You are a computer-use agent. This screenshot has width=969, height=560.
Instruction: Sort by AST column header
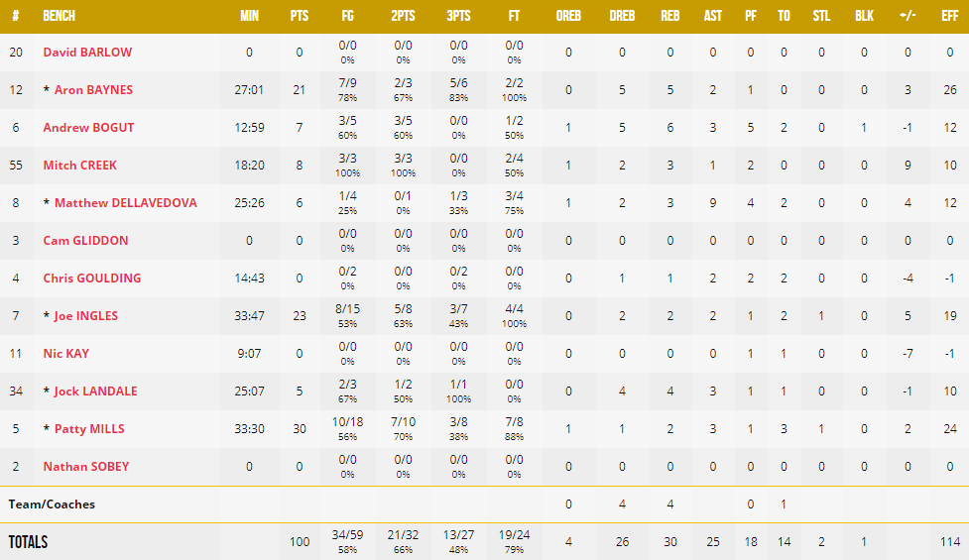[x=712, y=16]
